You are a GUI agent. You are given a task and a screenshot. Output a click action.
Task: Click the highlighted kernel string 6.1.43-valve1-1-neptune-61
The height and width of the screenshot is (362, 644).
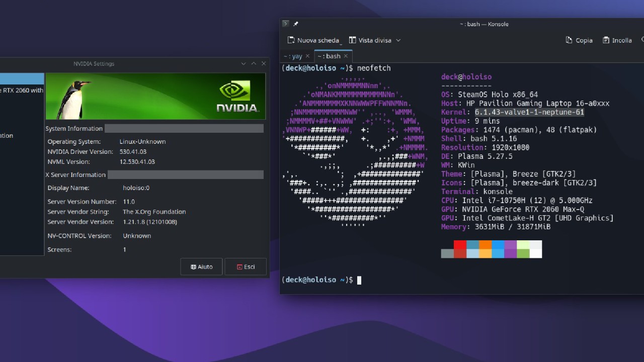tap(529, 112)
